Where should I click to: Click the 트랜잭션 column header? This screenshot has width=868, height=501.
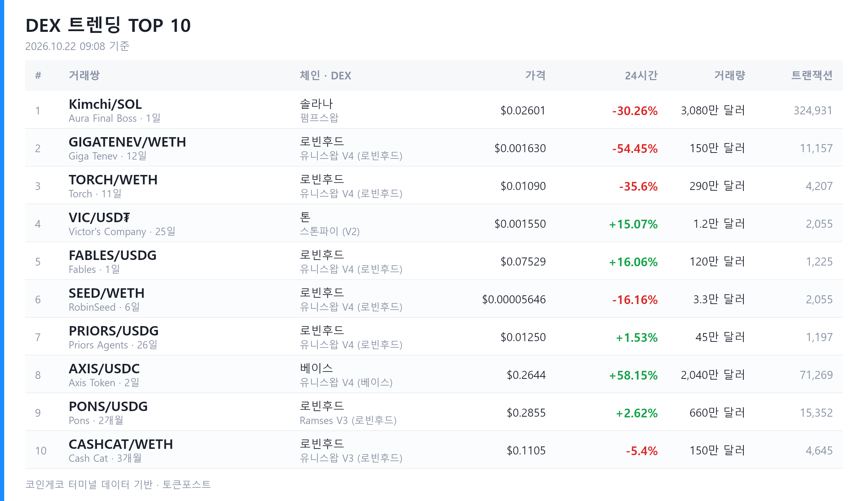812,75
